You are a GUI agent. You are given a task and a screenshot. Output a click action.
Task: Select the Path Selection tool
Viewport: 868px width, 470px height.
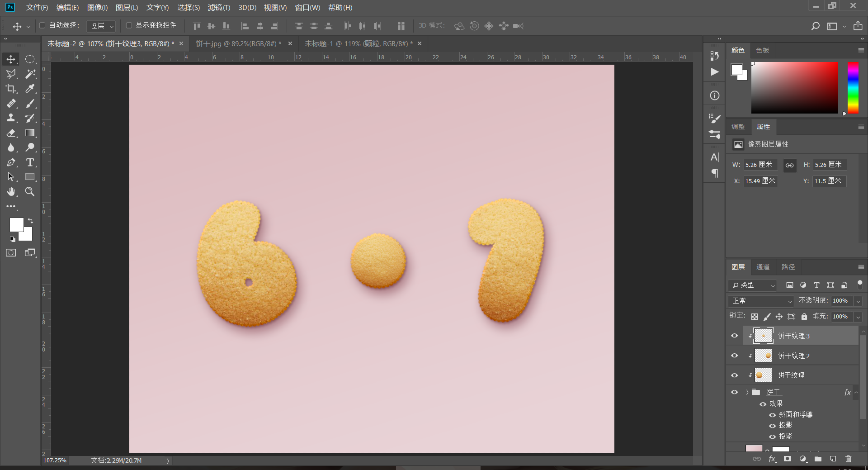pyautogui.click(x=11, y=177)
